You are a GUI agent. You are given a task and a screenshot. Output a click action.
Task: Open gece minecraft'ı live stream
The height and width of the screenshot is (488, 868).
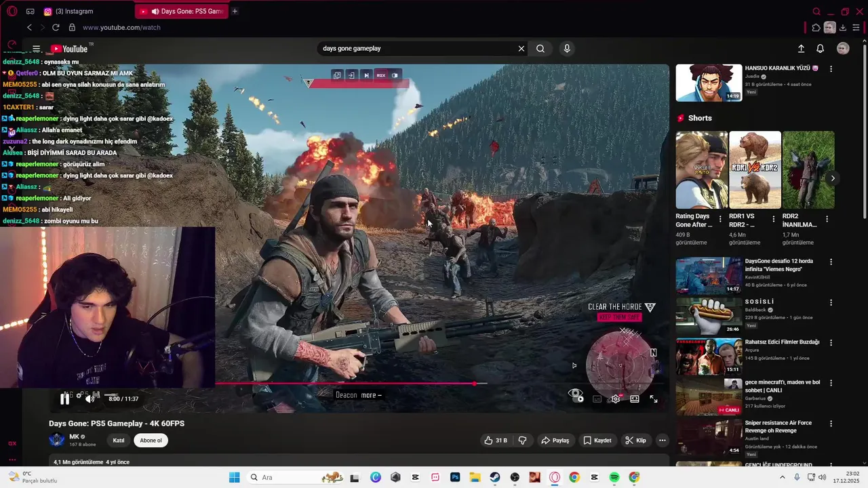point(709,396)
